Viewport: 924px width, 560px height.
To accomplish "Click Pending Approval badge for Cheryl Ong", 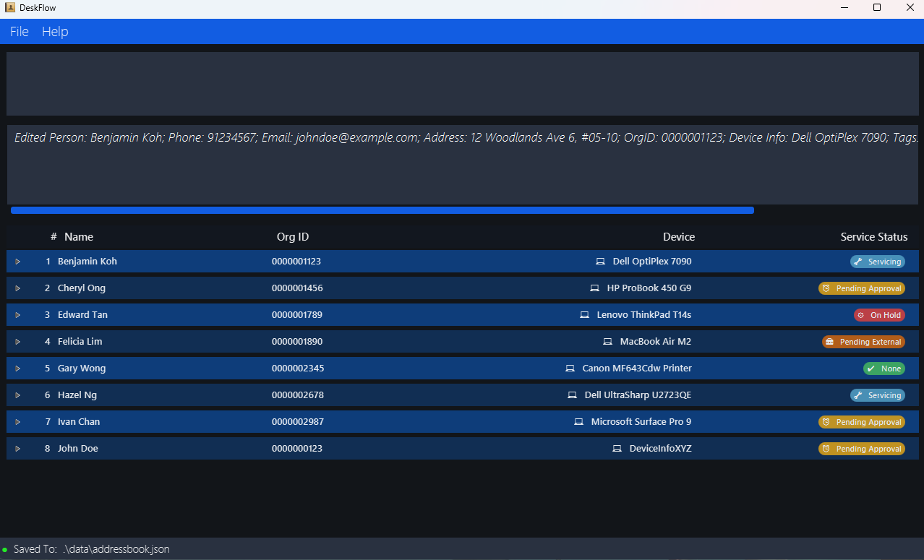I will [x=862, y=288].
